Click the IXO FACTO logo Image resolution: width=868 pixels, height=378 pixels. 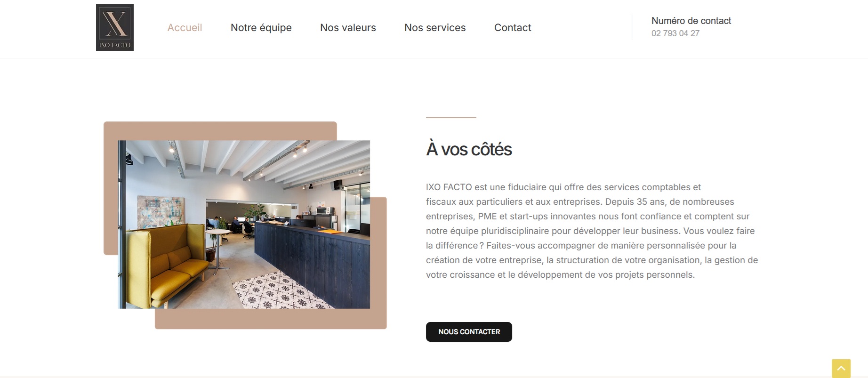click(x=115, y=27)
